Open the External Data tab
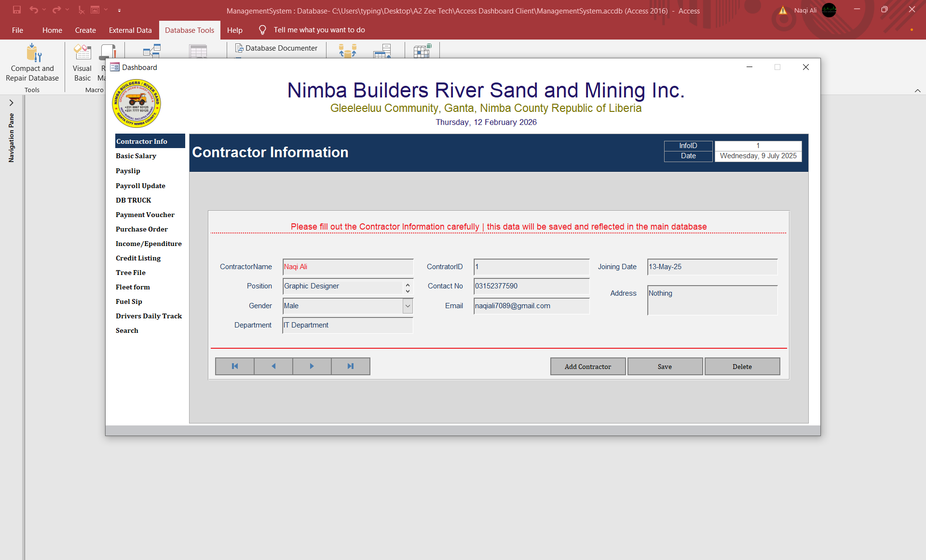 coord(130,30)
